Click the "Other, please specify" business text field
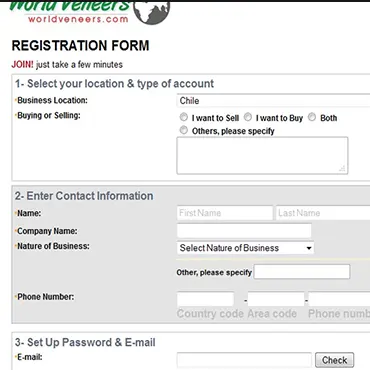 click(x=302, y=272)
